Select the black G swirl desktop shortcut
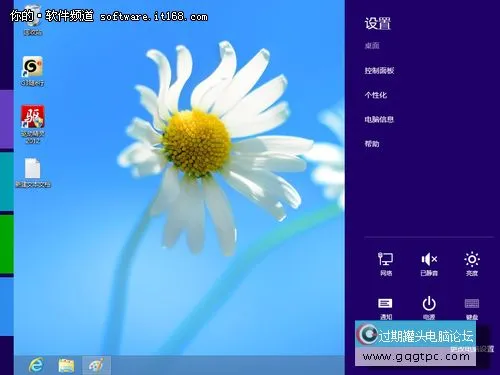 (33, 71)
